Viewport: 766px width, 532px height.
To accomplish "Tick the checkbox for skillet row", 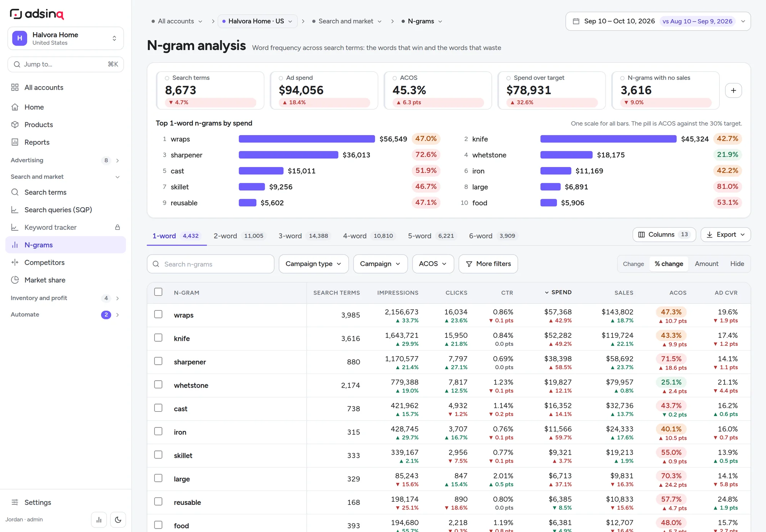I will click(x=158, y=455).
